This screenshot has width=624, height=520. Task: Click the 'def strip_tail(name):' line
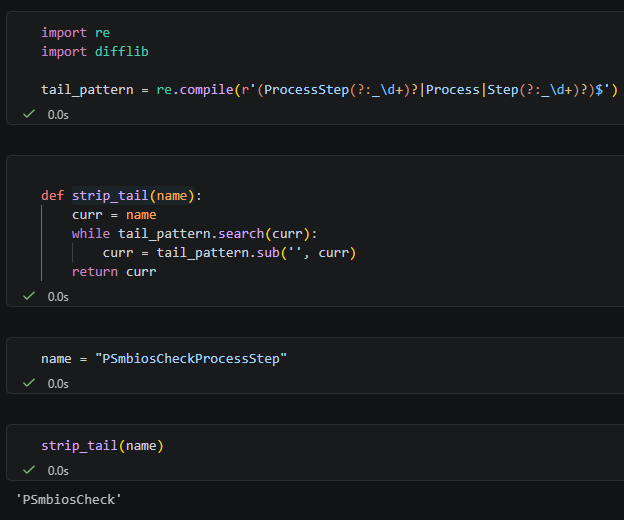coord(127,195)
